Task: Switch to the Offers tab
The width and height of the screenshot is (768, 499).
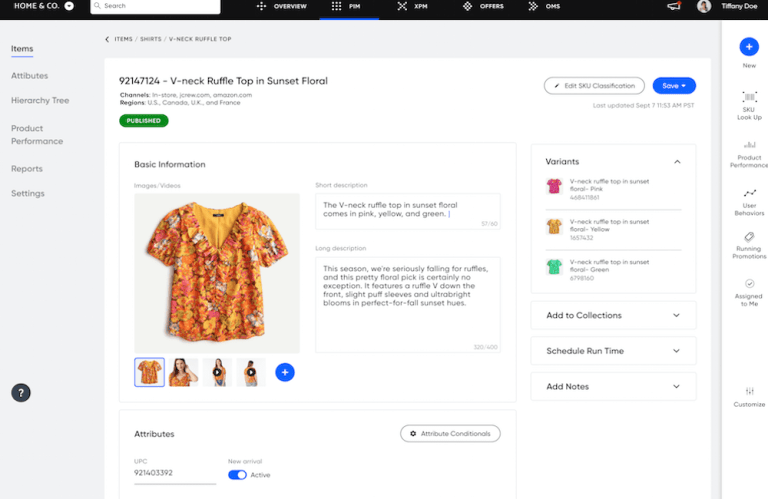Action: click(x=483, y=6)
